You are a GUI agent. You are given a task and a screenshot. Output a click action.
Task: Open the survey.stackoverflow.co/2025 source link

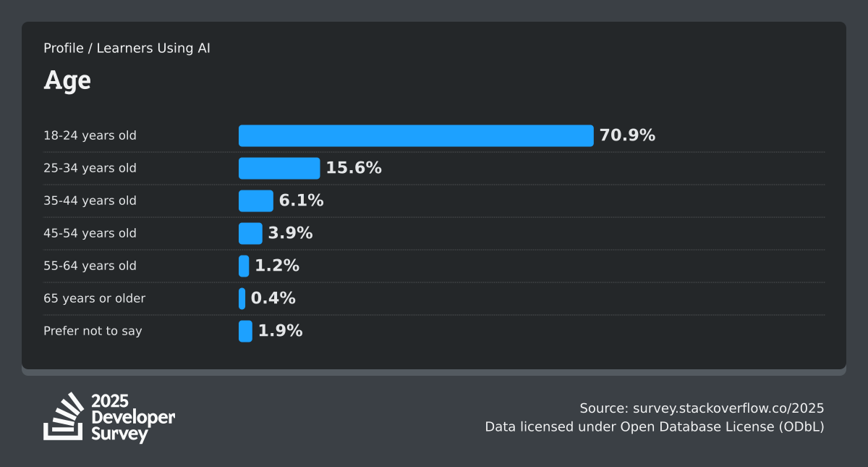click(x=728, y=408)
